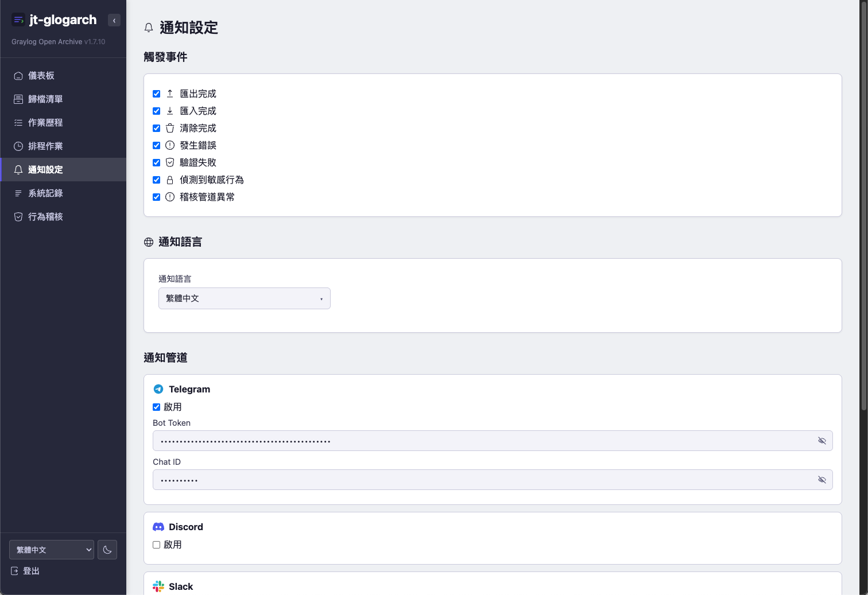Click the Chat ID label

pos(166,462)
